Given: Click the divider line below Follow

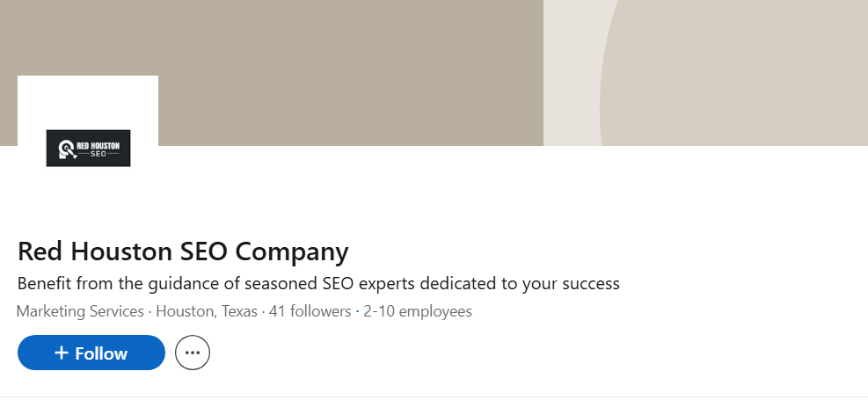Looking at the screenshot, I should coord(434,397).
